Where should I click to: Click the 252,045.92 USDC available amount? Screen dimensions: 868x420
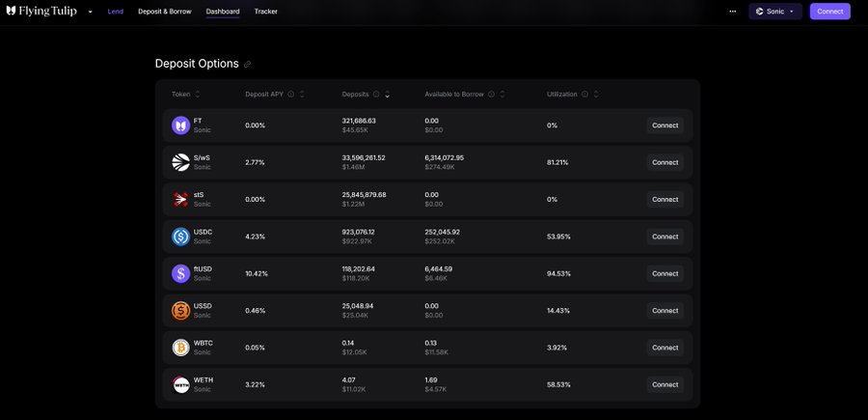[443, 232]
